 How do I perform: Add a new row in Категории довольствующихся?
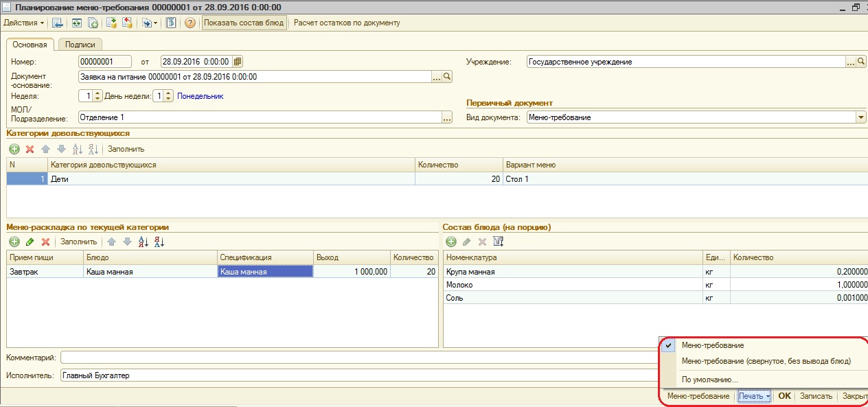pos(14,149)
